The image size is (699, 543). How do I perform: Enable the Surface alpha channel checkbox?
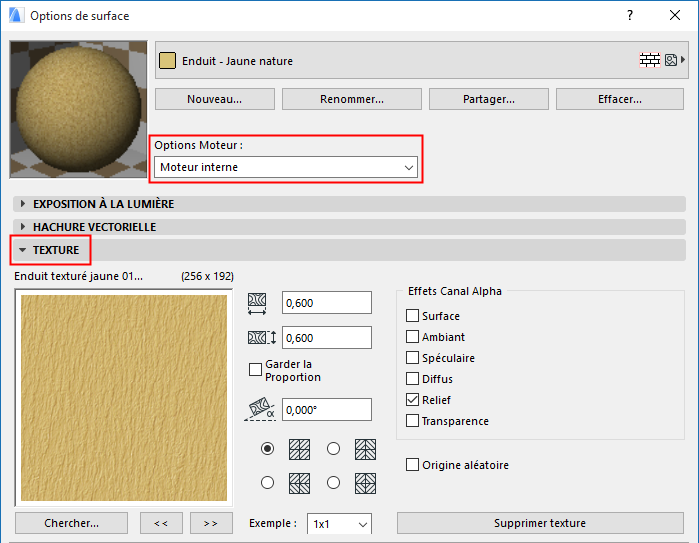coord(412,316)
